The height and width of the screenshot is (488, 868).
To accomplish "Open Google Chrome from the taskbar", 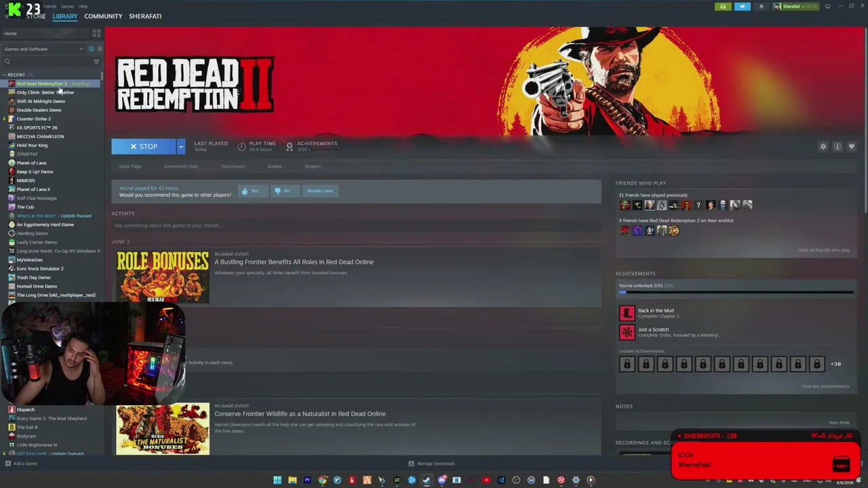I will pos(322,480).
